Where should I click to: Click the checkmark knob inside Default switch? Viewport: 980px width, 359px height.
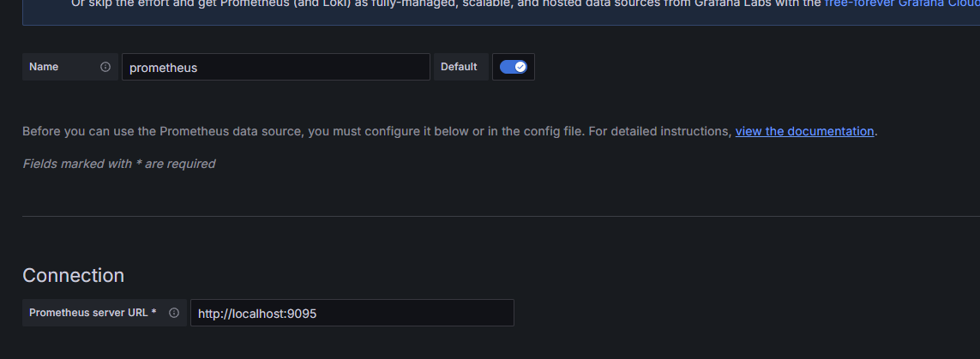click(x=520, y=67)
